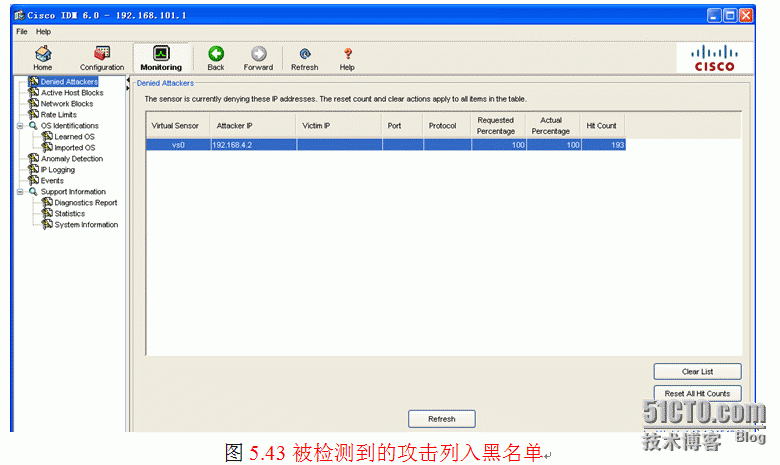Click the Statistics tree icon

tap(47, 213)
